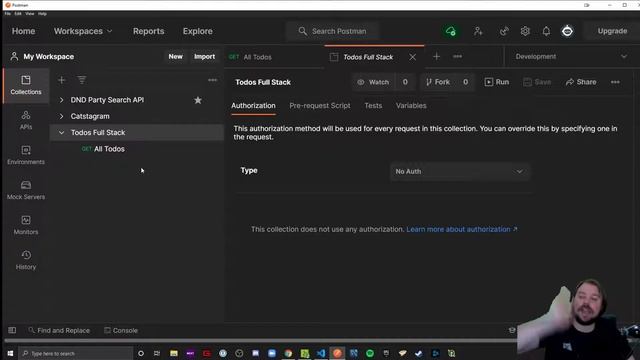Switch to the Tests tab

[373, 106]
